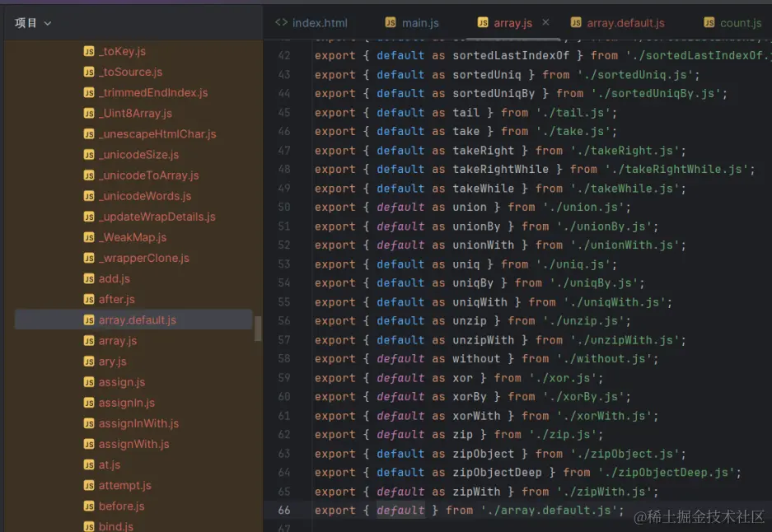This screenshot has height=532, width=772.
Task: Click identifier 'sortedLastIndexOf' on line 42
Action: (x=511, y=56)
